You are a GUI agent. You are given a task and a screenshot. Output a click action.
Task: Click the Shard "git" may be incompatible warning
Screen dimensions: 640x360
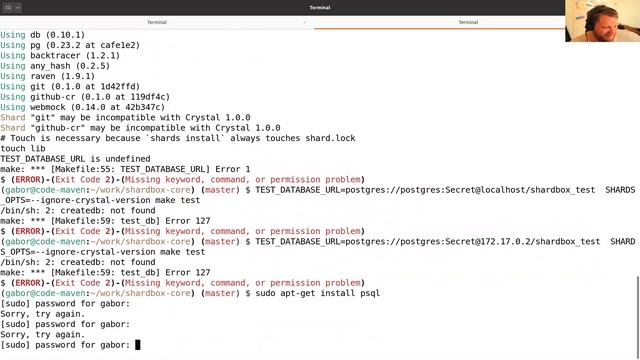coord(125,118)
